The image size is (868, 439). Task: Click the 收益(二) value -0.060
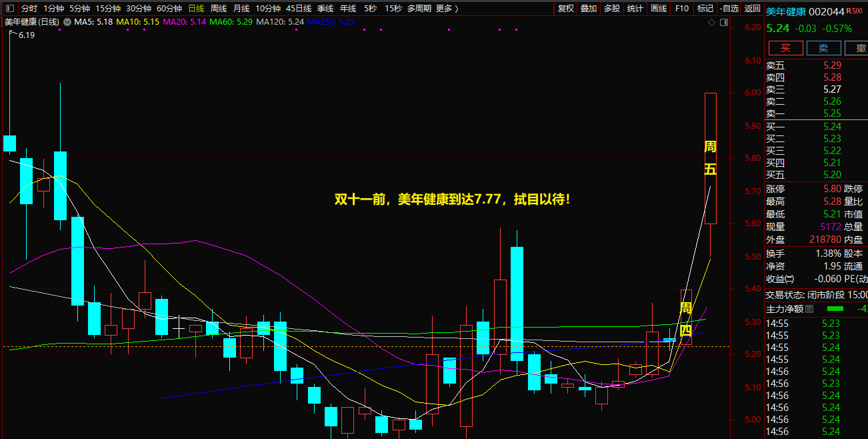point(827,279)
